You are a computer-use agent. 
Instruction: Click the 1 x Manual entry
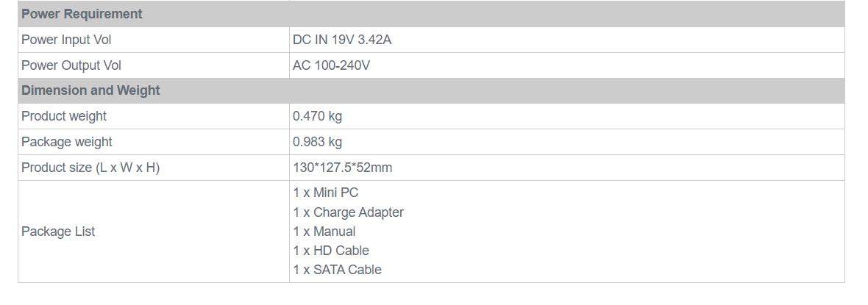(x=324, y=232)
